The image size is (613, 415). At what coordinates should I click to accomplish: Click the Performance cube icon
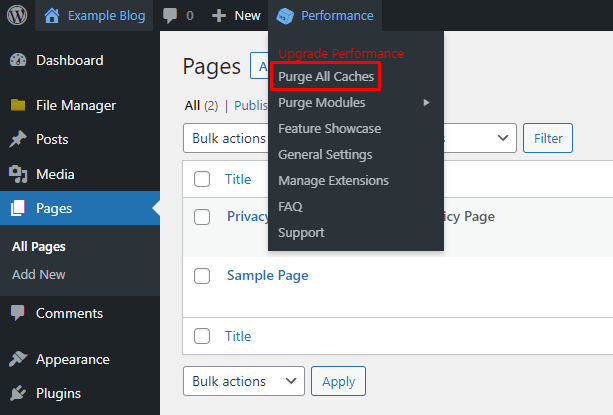click(285, 16)
